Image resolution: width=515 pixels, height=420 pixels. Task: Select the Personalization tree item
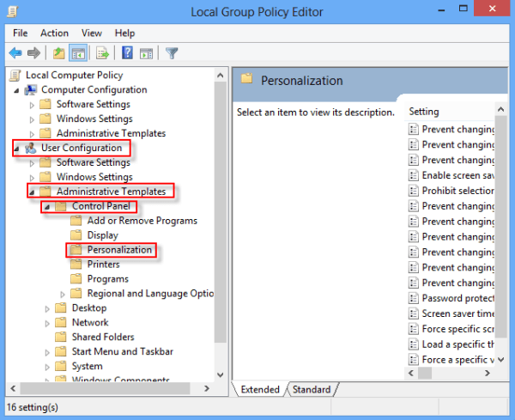point(119,250)
